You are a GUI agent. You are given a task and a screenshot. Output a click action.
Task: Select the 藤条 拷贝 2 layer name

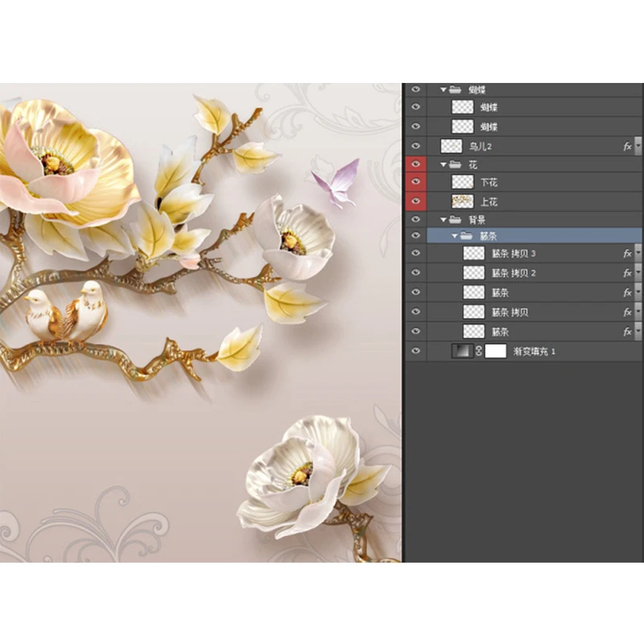(514, 273)
